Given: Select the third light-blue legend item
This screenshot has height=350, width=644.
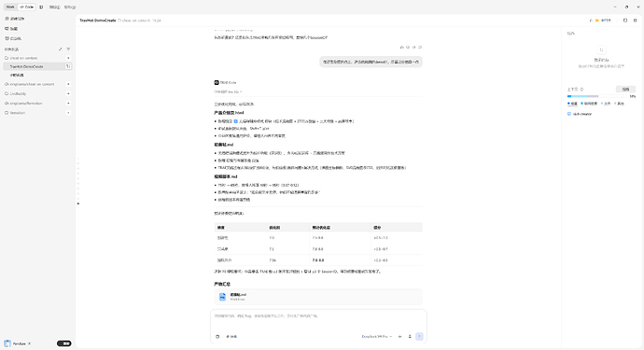Looking at the screenshot, I should pos(606,104).
